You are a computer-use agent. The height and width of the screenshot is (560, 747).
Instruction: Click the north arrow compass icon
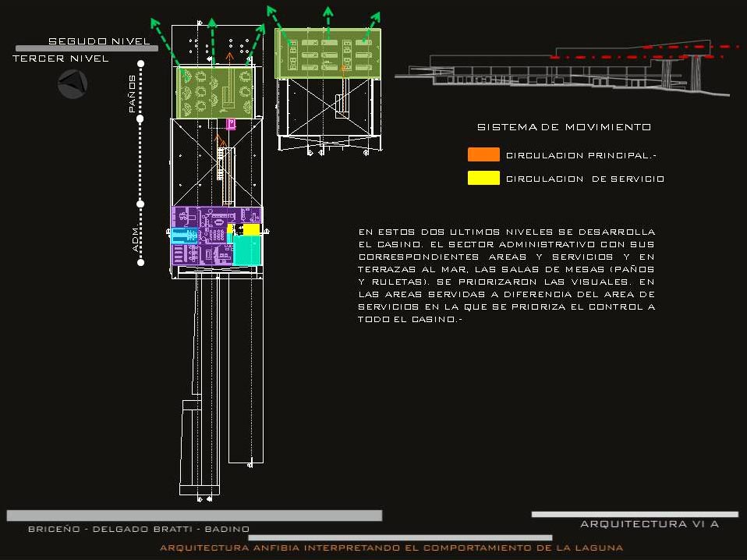click(x=73, y=84)
